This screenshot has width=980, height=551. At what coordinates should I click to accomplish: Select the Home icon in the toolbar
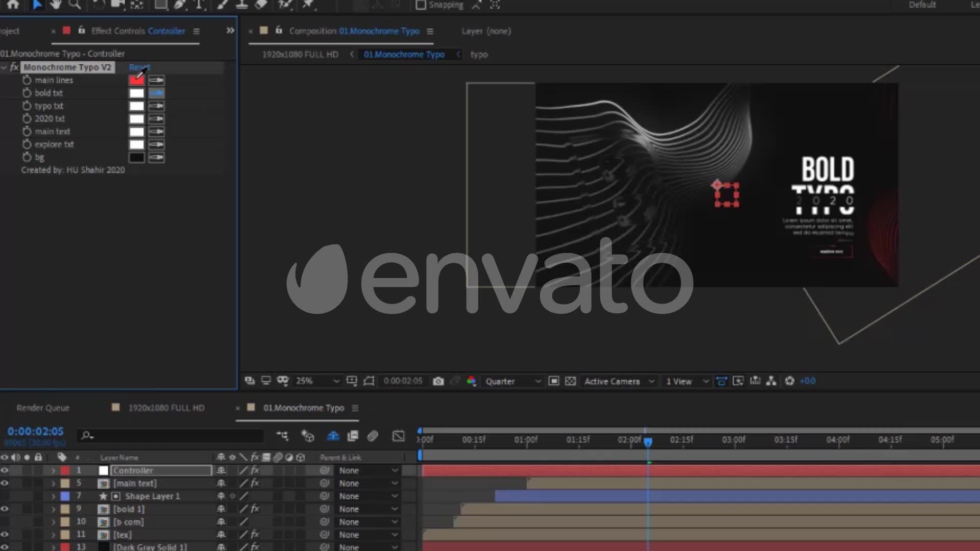(13, 5)
